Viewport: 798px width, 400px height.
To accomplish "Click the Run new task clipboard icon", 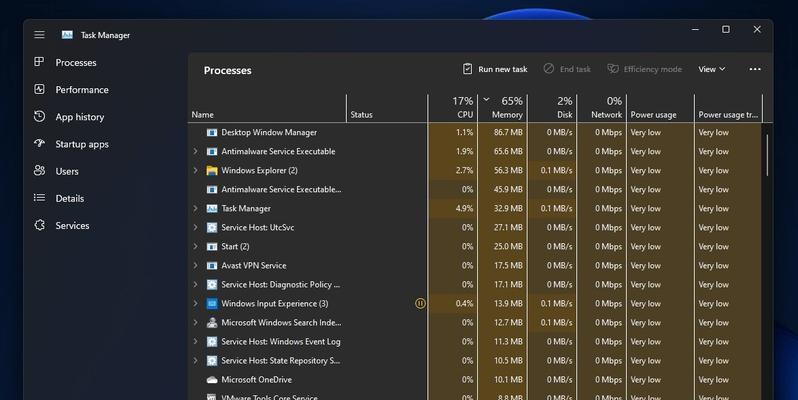I will 467,69.
